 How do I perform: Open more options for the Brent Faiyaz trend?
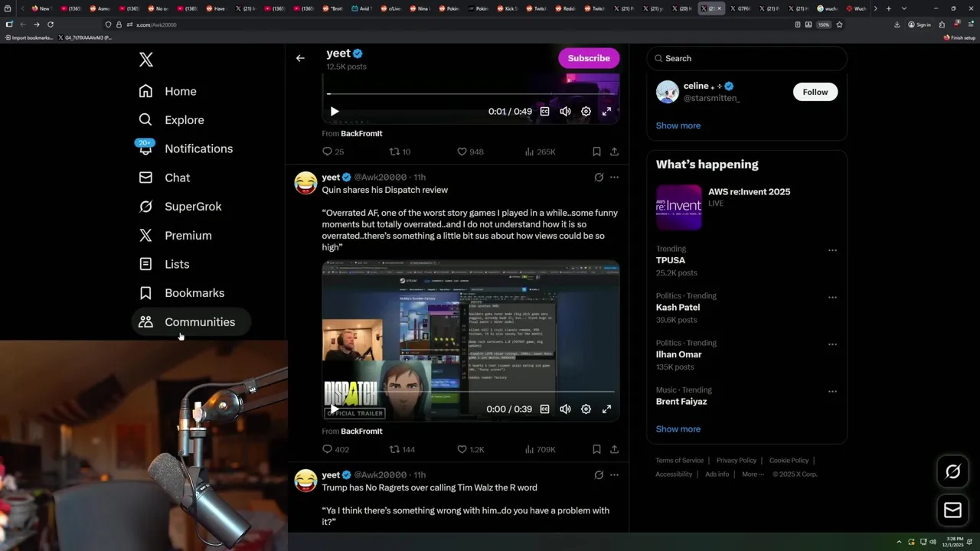coord(832,391)
